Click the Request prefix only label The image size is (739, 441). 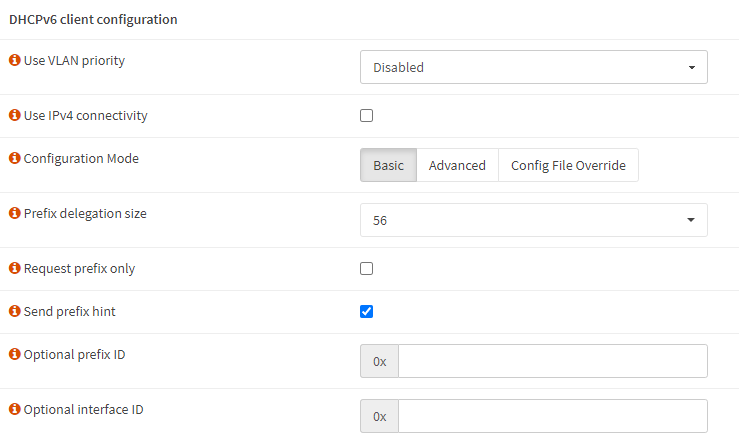click(79, 269)
